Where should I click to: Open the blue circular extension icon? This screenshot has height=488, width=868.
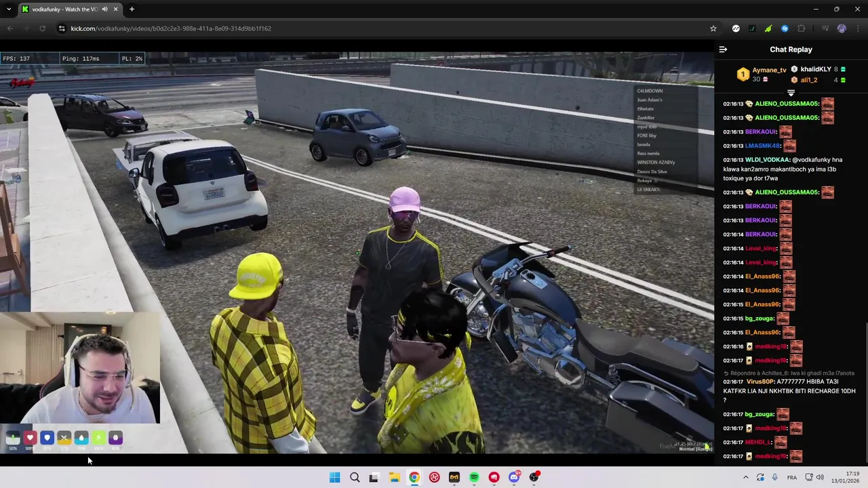tap(785, 28)
